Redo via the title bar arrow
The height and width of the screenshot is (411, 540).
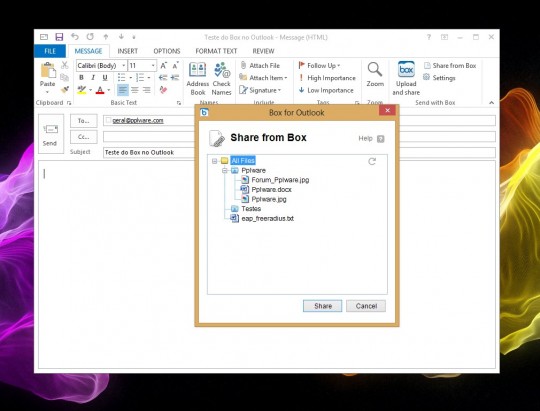(x=90, y=37)
